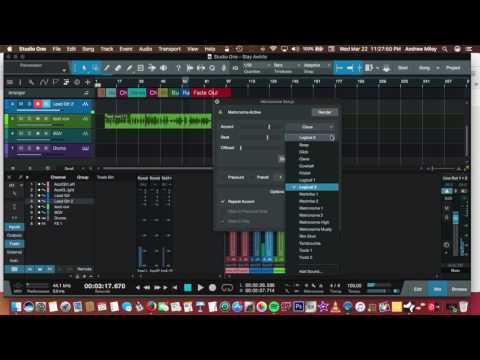Mute the Lead Gtr 2 track
This screenshot has height=360, width=480.
(x=21, y=104)
